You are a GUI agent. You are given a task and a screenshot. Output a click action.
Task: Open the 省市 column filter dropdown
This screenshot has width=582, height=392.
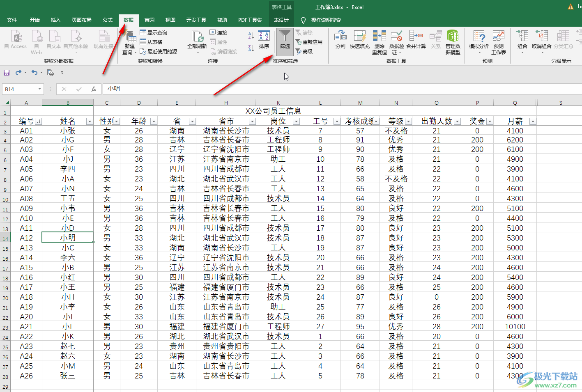pos(253,121)
